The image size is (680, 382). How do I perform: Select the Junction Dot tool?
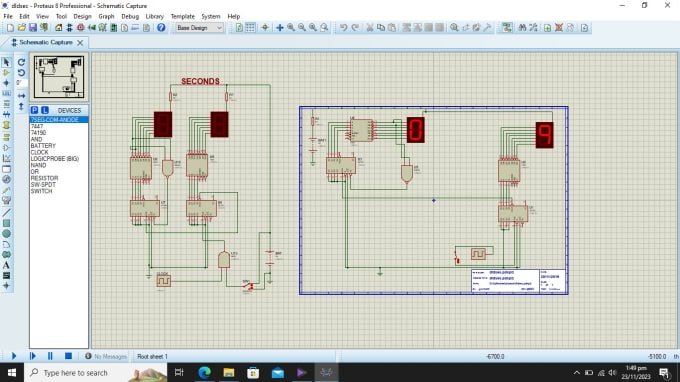[6, 83]
